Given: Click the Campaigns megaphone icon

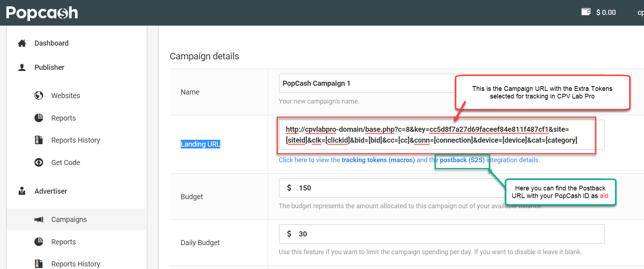Looking at the screenshot, I should (39, 219).
